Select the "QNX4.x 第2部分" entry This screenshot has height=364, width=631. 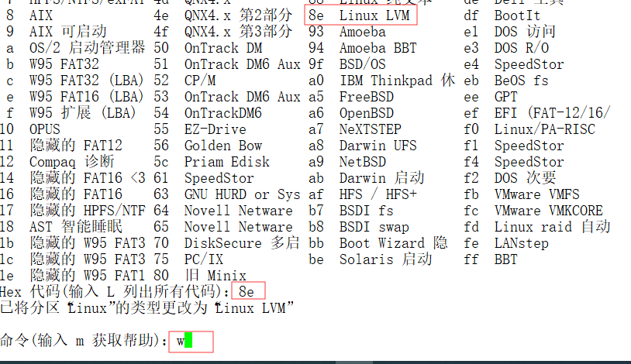(238, 15)
